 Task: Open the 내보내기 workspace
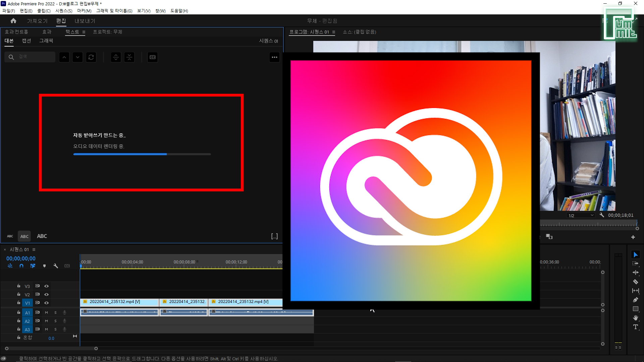coord(85,21)
